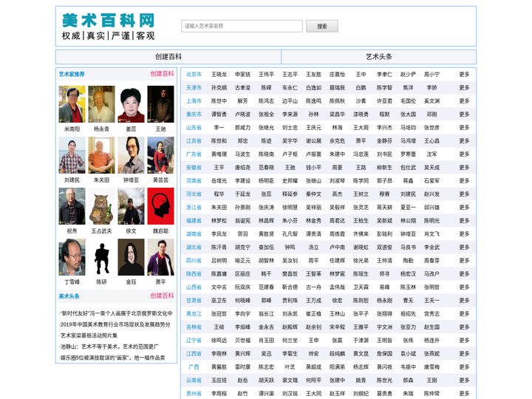The width and height of the screenshot is (532, 399).
Task: Open artist 孙克纲 in 天津市 row
Action: [219, 87]
